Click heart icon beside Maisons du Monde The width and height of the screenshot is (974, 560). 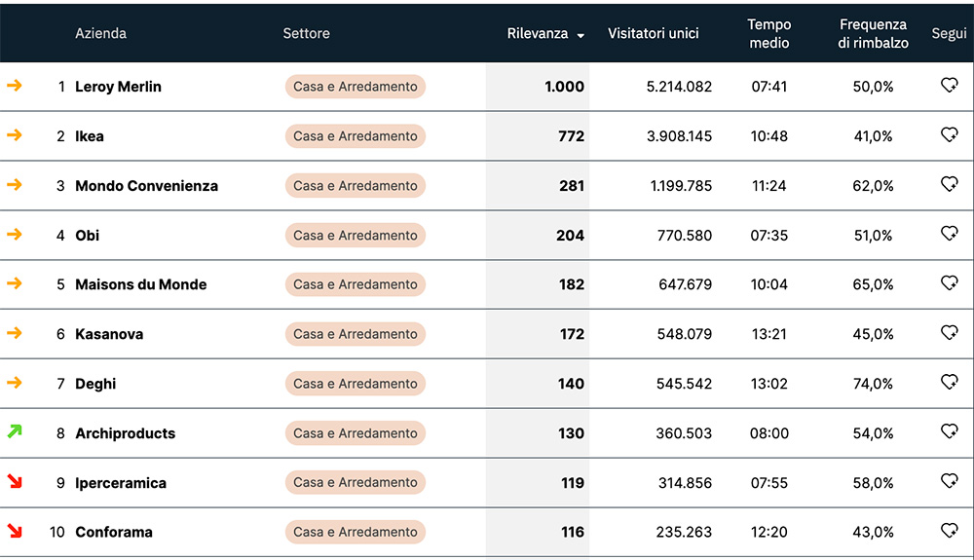[x=950, y=283]
